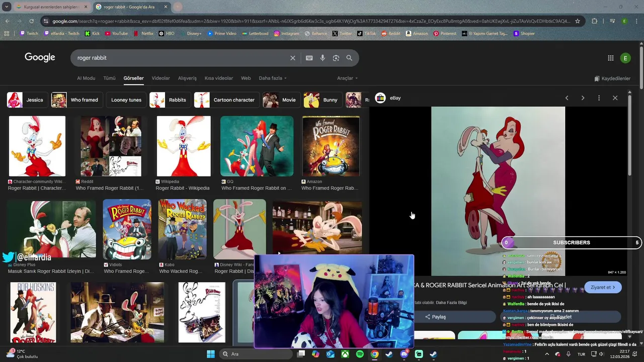The height and width of the screenshot is (362, 644).
Task: Open Kaydedilenler saved items
Action: [612, 78]
